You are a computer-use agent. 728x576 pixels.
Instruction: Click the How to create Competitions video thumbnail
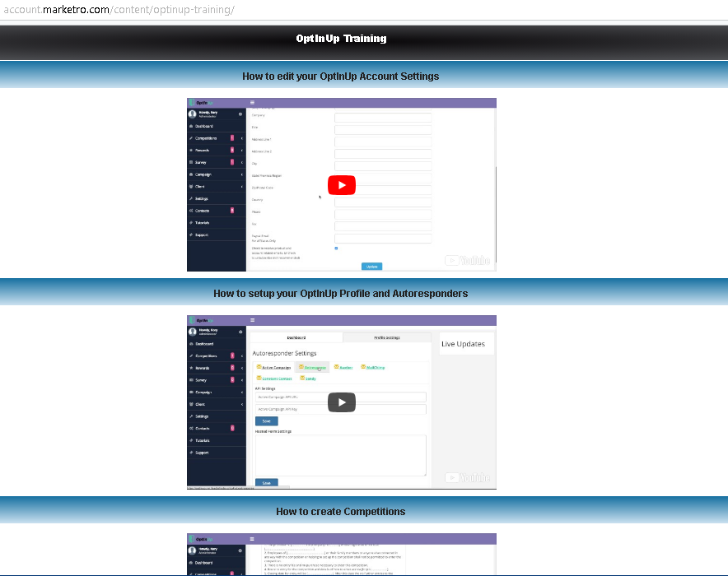click(342, 555)
